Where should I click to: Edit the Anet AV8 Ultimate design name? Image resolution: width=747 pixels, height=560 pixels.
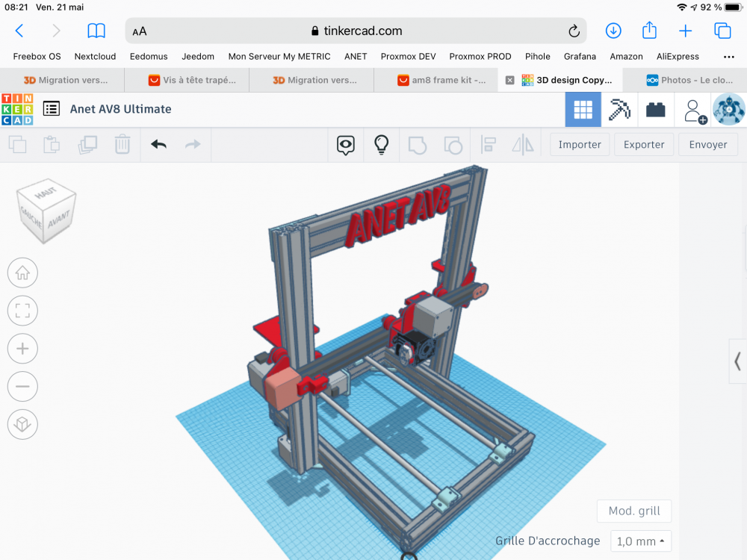coord(120,109)
